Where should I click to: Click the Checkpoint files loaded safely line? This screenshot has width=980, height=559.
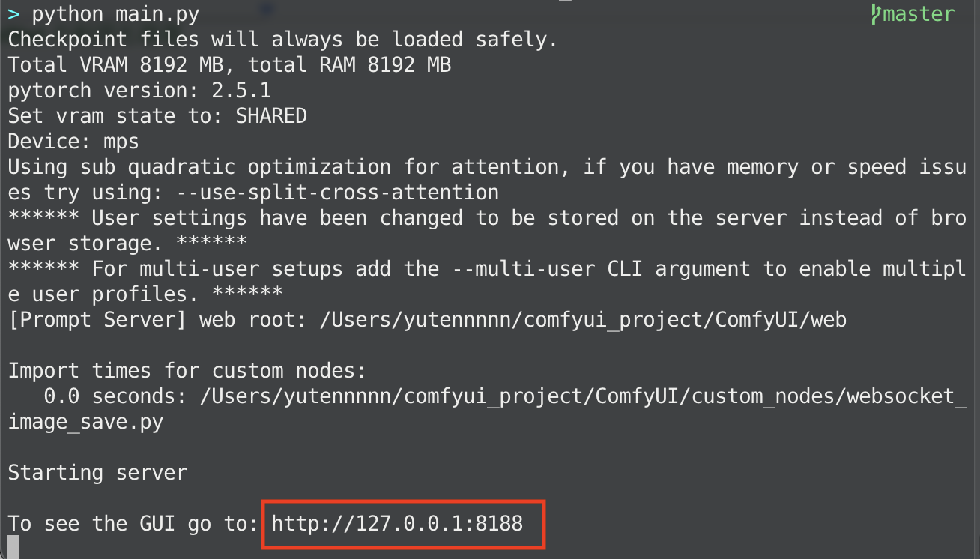pos(282,40)
